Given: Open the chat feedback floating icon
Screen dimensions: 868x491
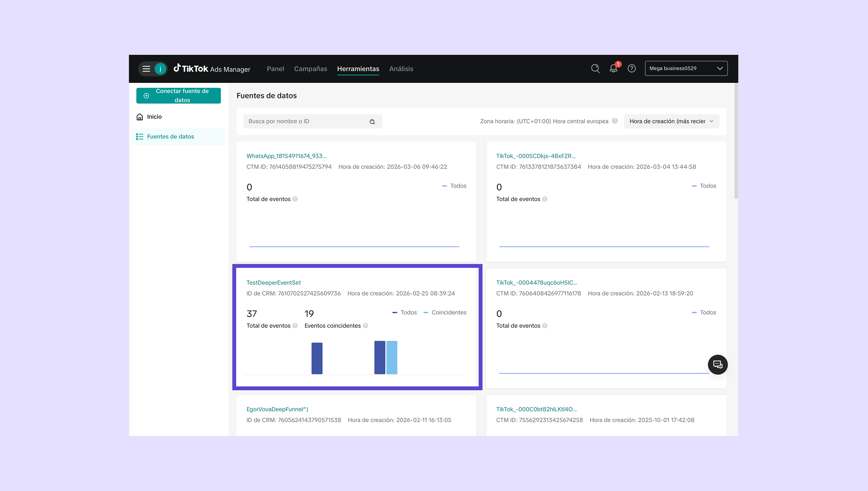Looking at the screenshot, I should 717,364.
